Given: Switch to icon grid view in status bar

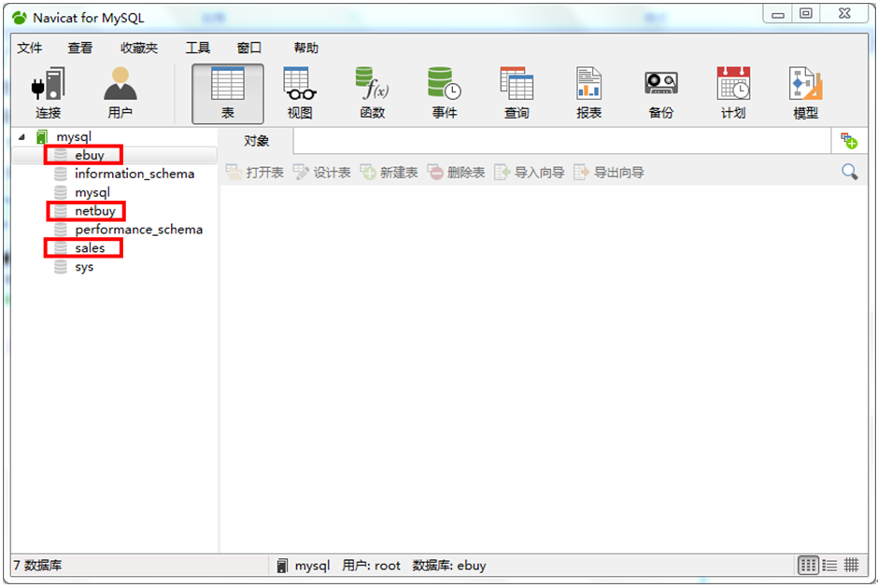Looking at the screenshot, I should (808, 565).
